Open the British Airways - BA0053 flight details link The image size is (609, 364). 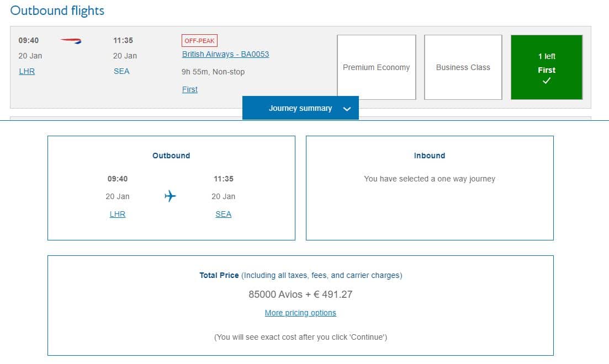226,54
